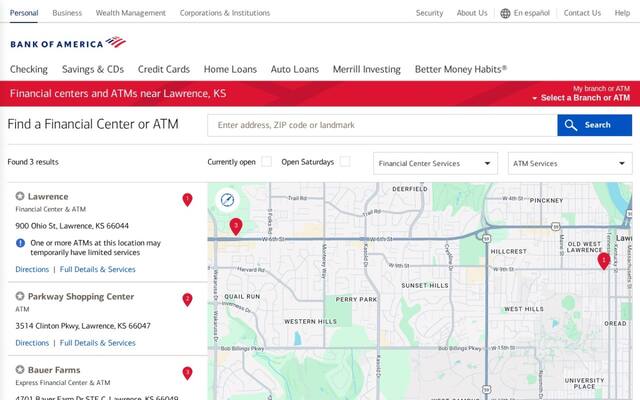The width and height of the screenshot is (640, 400).
Task: Enable the Open Saturdays checkbox
Action: [x=345, y=162]
